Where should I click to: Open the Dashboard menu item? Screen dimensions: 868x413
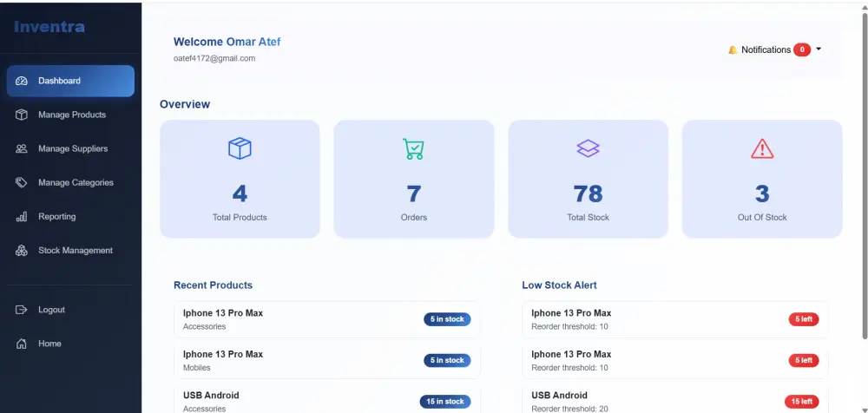click(x=70, y=81)
